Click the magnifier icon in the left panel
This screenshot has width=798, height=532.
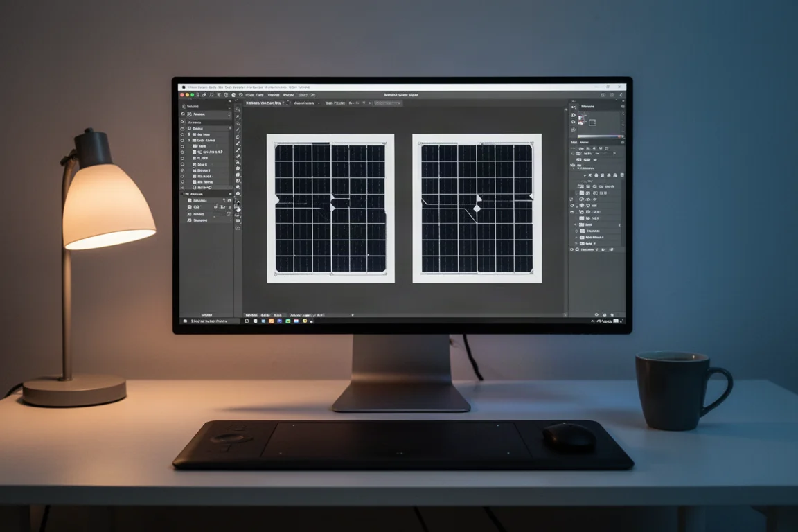[183, 114]
